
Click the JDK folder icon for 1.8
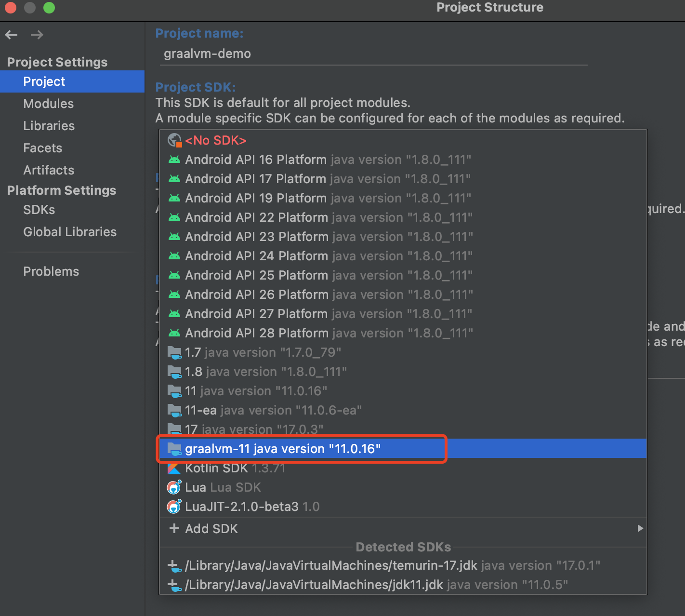coord(174,372)
